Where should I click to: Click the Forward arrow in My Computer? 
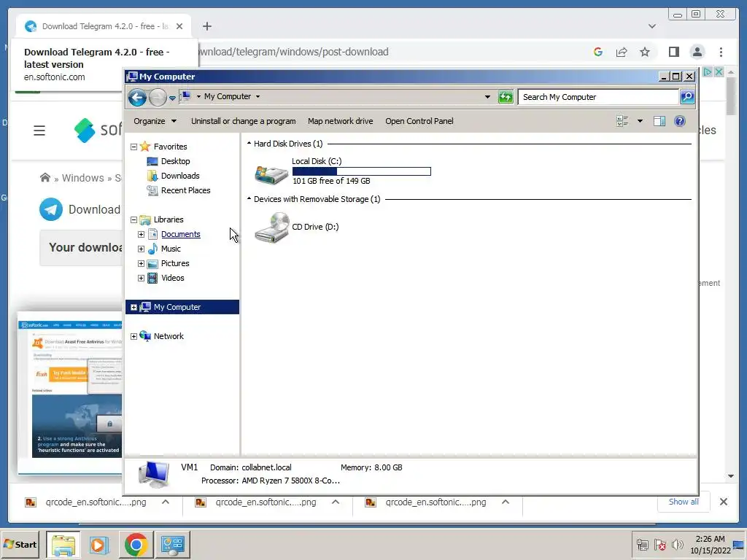pos(158,97)
